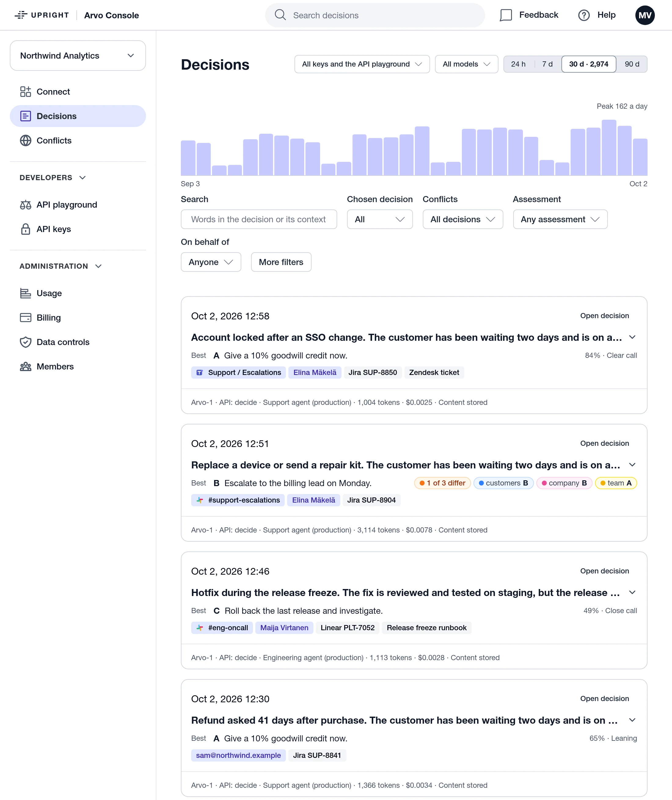Open the Anyone on-behalf-of dropdown

click(x=211, y=262)
